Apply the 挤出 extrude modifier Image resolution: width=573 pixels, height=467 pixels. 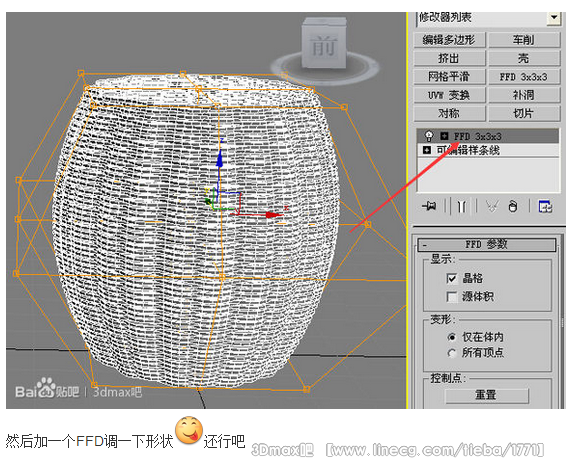[x=449, y=58]
